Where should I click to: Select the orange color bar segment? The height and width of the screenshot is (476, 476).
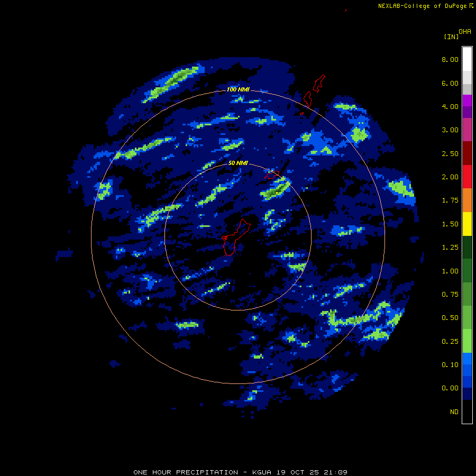coord(467,200)
